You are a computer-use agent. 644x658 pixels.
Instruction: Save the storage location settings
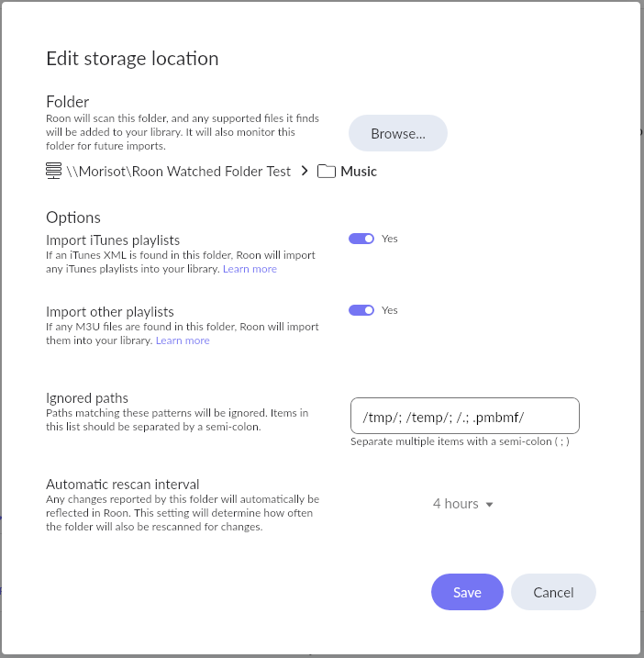(x=467, y=592)
